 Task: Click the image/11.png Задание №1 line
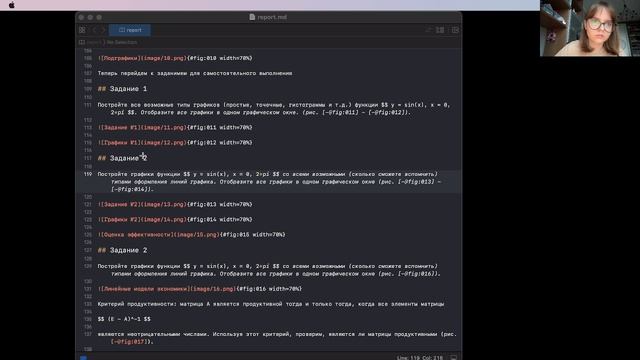pos(175,127)
